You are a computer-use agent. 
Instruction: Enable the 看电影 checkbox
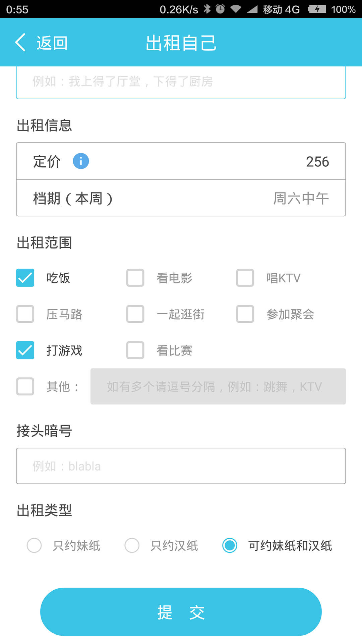[135, 278]
